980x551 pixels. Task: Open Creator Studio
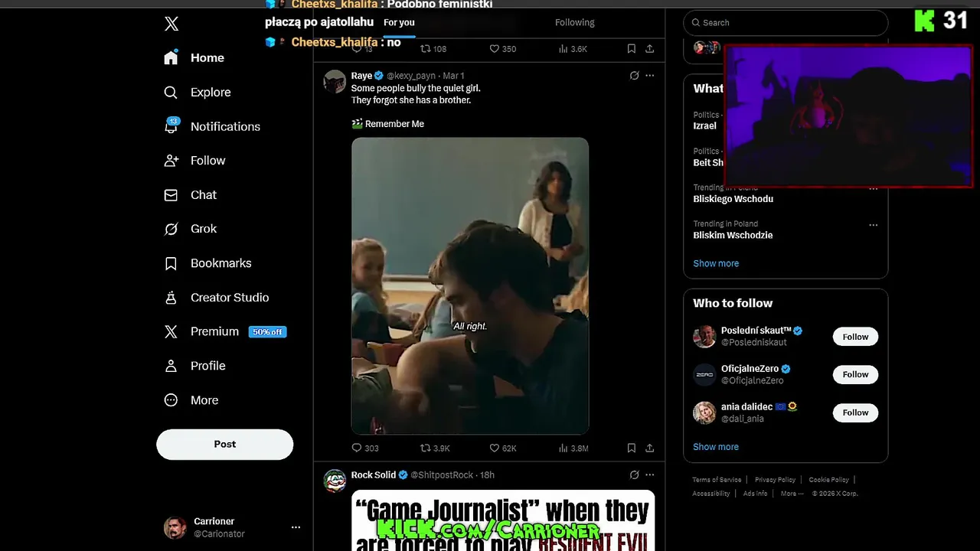(x=217, y=298)
